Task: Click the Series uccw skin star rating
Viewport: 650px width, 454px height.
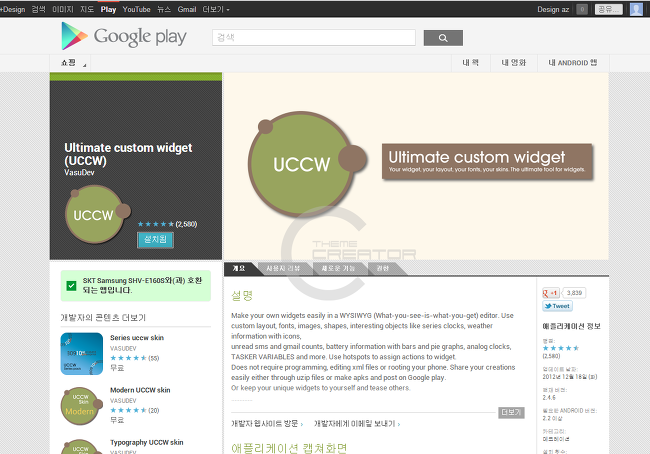Action: click(x=128, y=358)
